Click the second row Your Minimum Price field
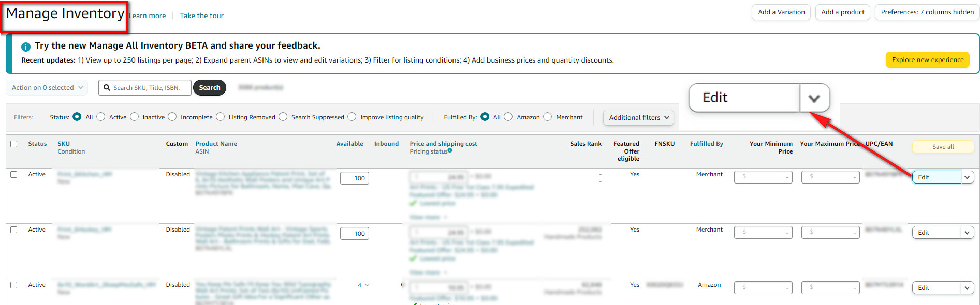This screenshot has height=305, width=980. 763,232
